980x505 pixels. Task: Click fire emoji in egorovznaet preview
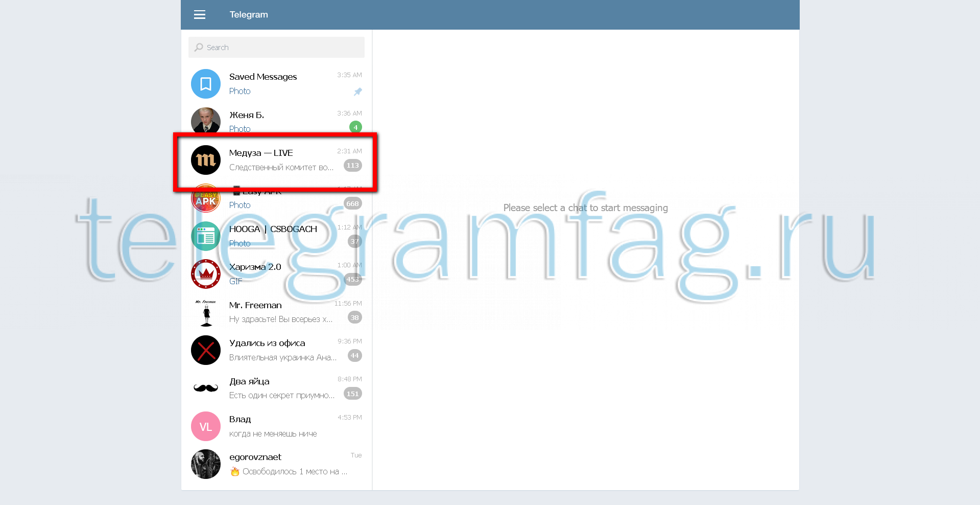click(235, 471)
